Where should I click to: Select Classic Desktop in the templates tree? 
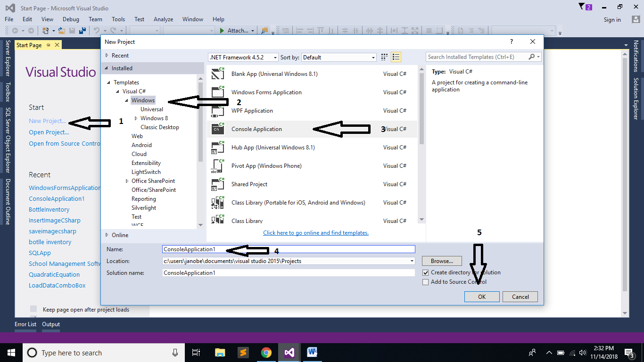click(160, 127)
